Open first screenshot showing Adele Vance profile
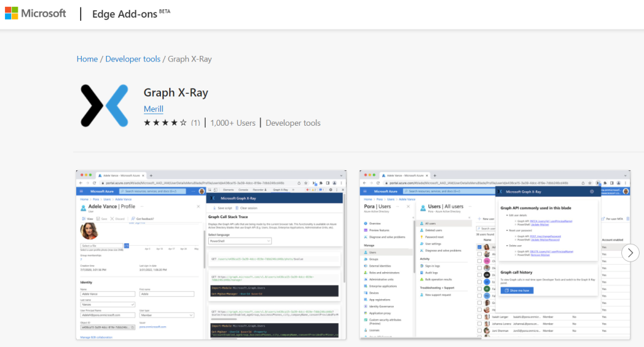The width and height of the screenshot is (644, 347). pos(211,255)
